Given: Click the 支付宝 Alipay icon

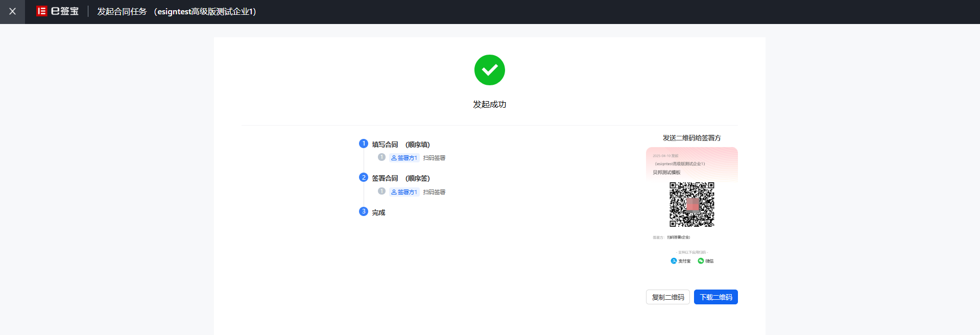Looking at the screenshot, I should click(674, 261).
